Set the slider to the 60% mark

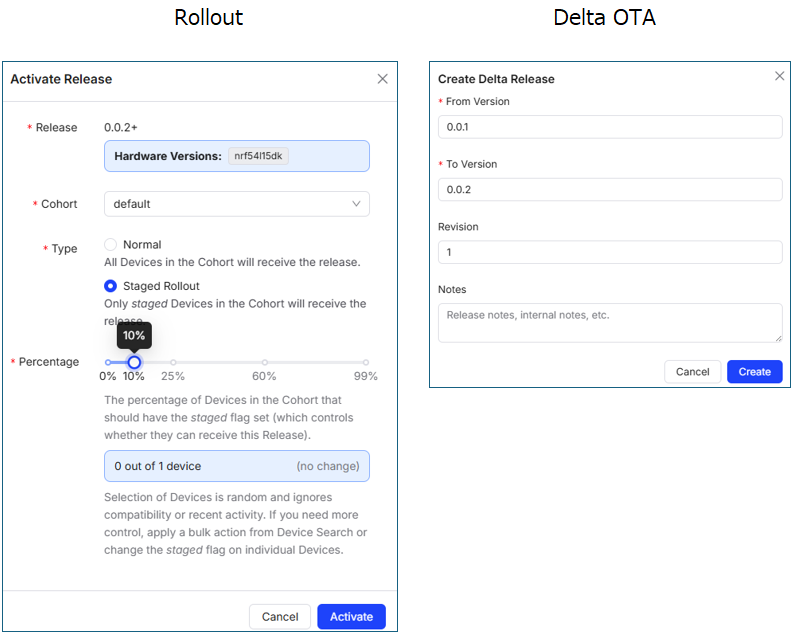click(x=264, y=362)
